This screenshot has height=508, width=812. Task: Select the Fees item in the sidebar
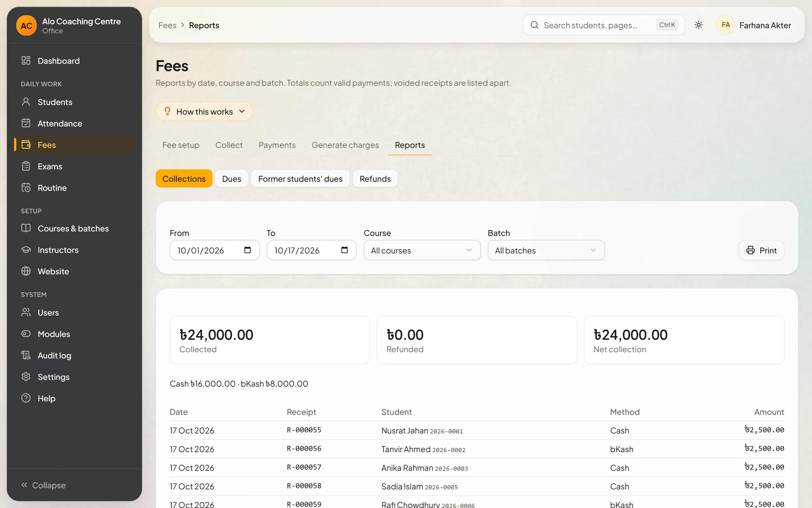coord(74,145)
